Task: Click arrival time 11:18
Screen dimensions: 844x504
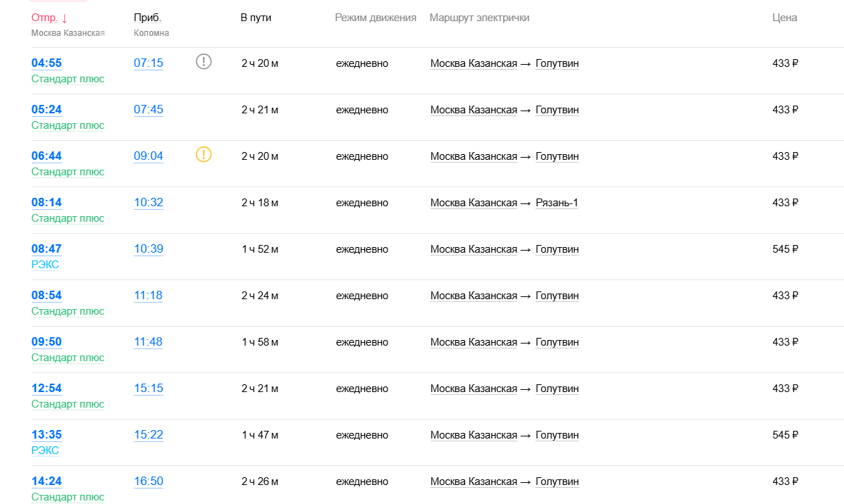Action: [x=149, y=296]
